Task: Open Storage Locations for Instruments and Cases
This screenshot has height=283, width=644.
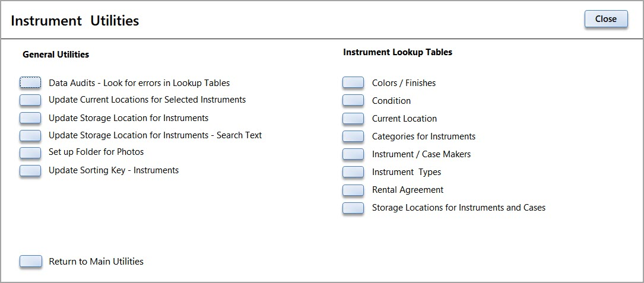Action: 353,208
